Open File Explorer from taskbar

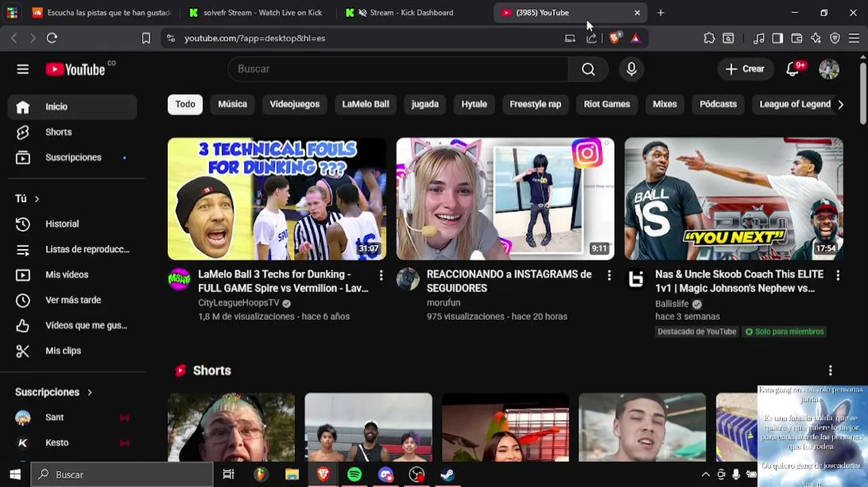292,475
